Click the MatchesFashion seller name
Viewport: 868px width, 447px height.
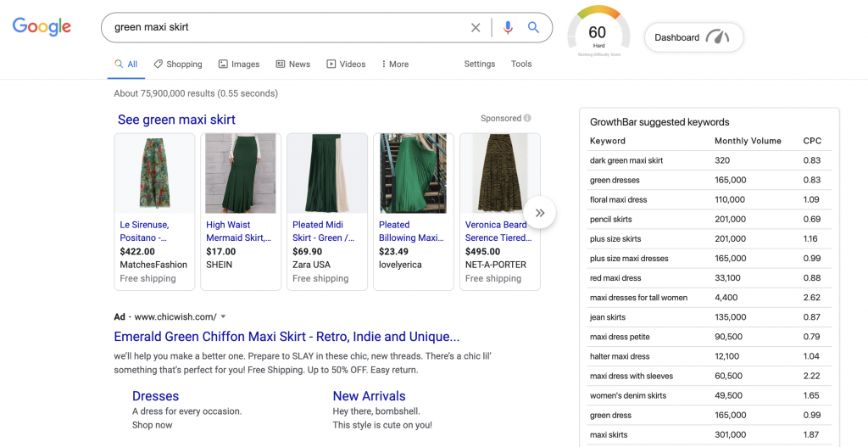click(153, 265)
